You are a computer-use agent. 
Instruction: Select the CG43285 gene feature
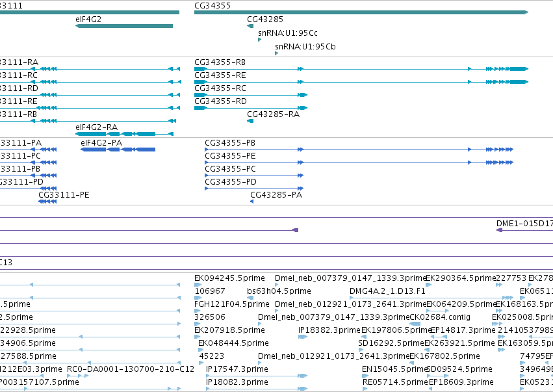click(250, 26)
